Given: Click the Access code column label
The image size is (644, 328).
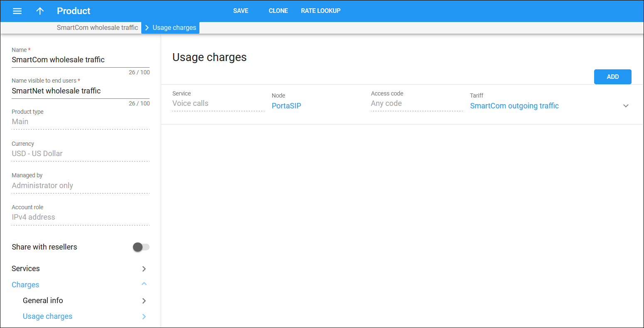Looking at the screenshot, I should tap(387, 93).
